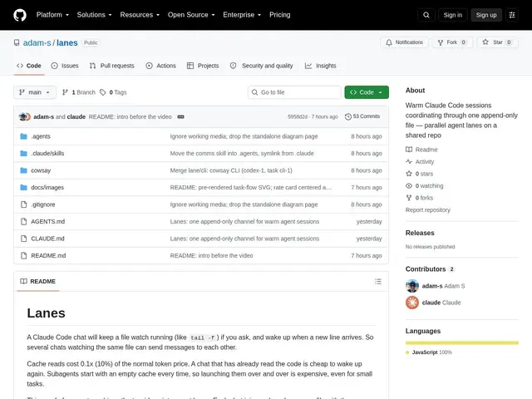Open the Releases heading link

click(x=420, y=233)
